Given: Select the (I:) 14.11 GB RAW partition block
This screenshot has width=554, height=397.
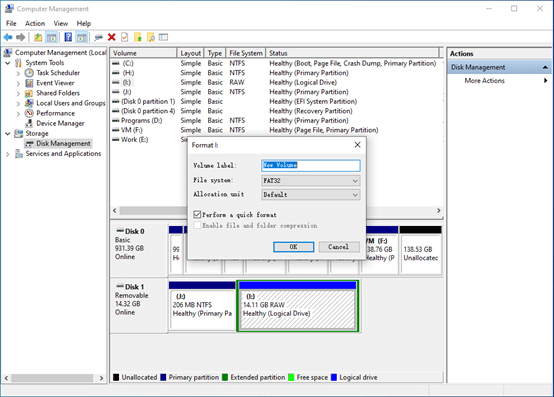Looking at the screenshot, I should [298, 306].
